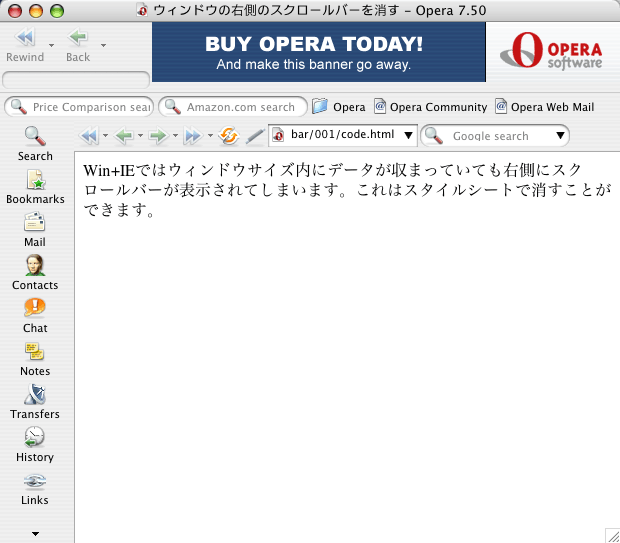Click the green zoom window button
The height and width of the screenshot is (543, 620).
57,11
